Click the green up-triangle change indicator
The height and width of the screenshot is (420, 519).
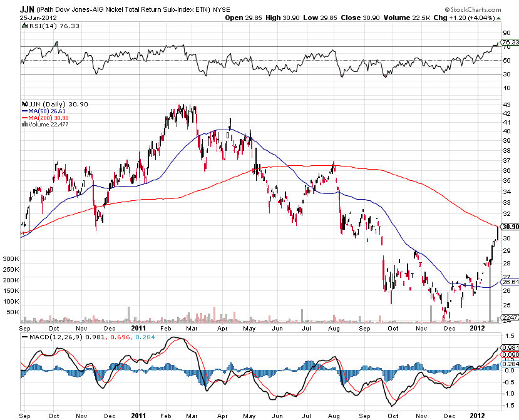(x=499, y=18)
